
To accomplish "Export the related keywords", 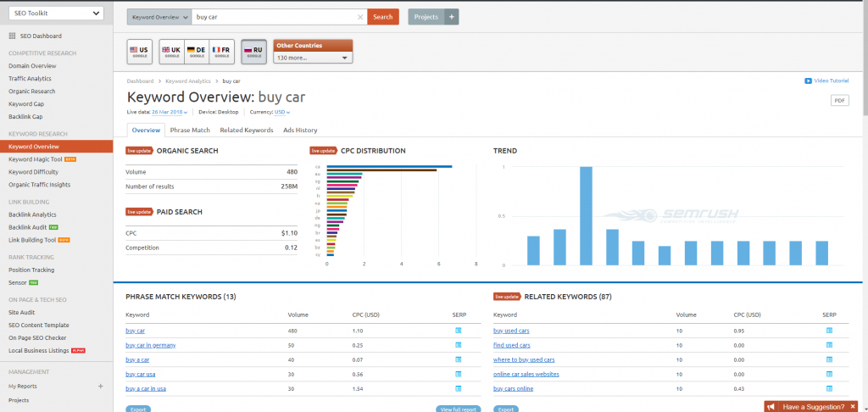I will point(505,409).
